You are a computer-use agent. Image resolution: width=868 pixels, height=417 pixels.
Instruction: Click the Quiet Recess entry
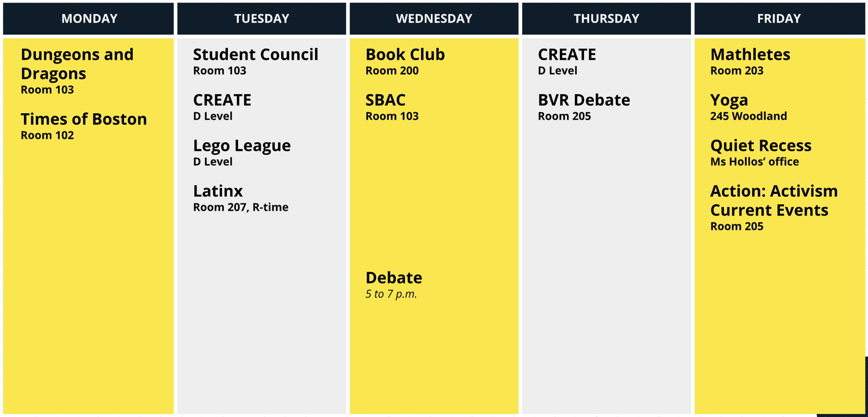pos(761,146)
